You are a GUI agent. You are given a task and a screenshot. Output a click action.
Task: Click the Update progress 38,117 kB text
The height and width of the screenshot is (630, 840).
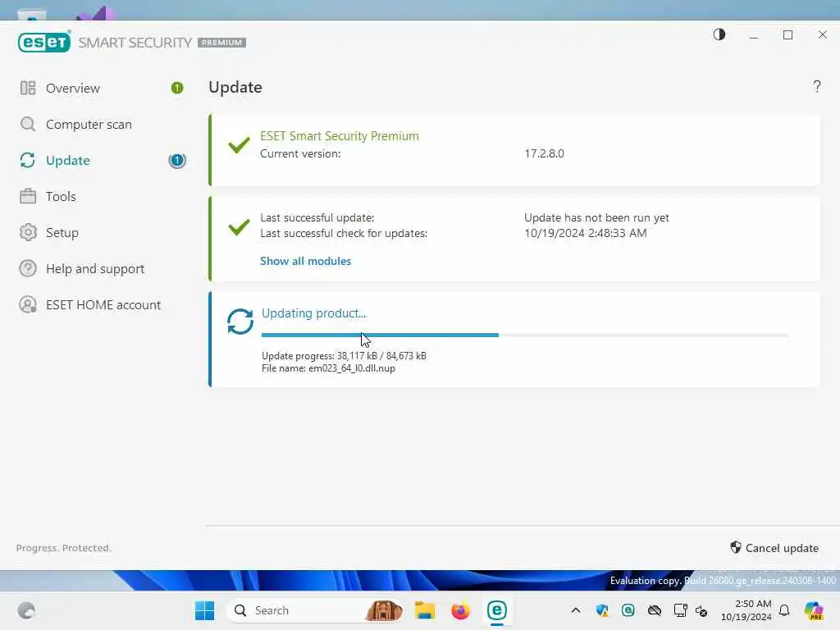[x=344, y=356]
